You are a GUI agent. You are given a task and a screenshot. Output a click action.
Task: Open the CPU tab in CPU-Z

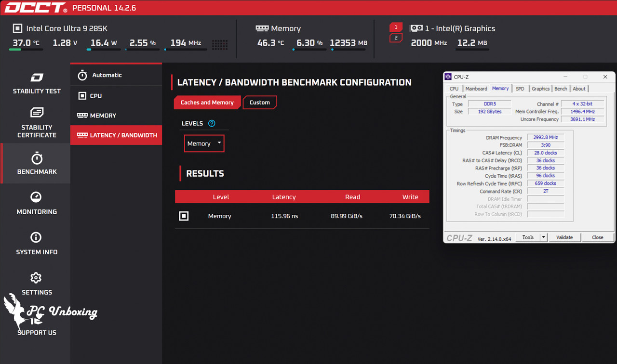tap(454, 89)
